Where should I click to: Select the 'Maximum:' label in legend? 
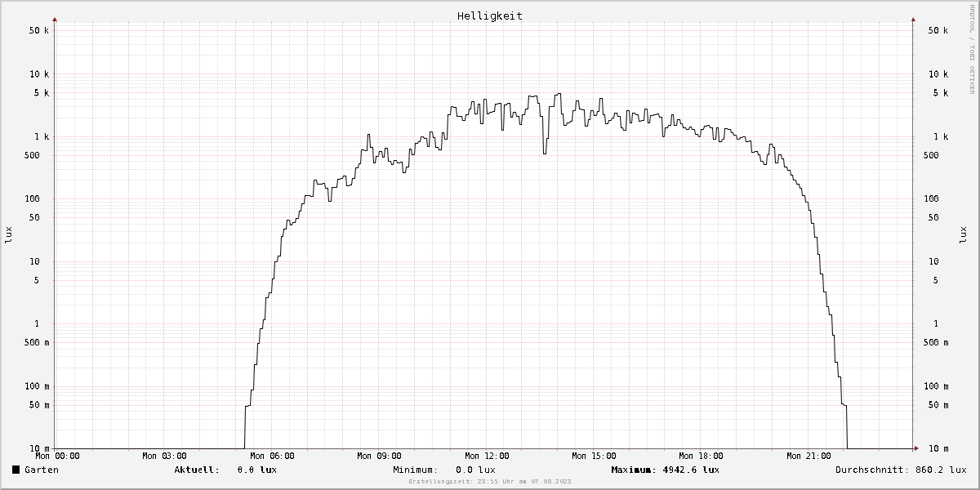[x=634, y=470]
